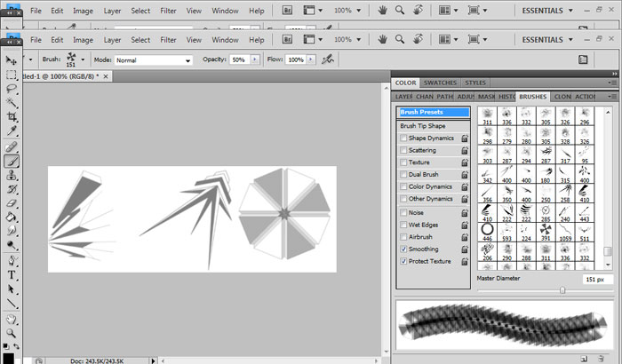Select the Crop tool
622x364 pixels.
click(x=12, y=116)
